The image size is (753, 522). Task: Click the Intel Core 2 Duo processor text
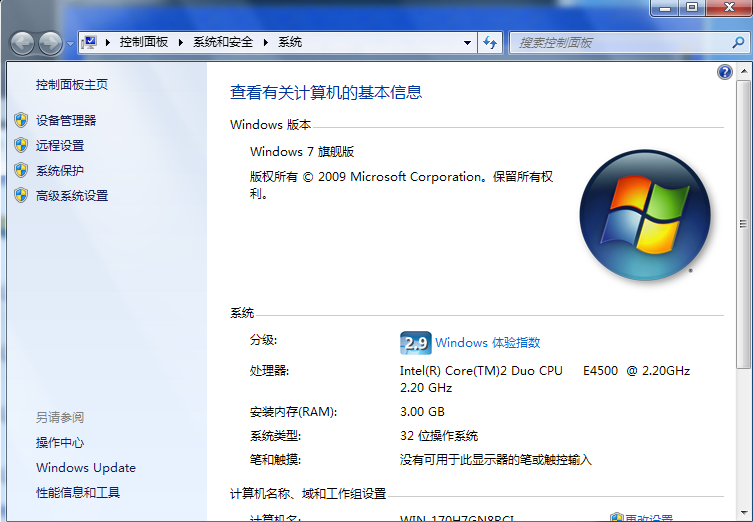pyautogui.click(x=545, y=379)
